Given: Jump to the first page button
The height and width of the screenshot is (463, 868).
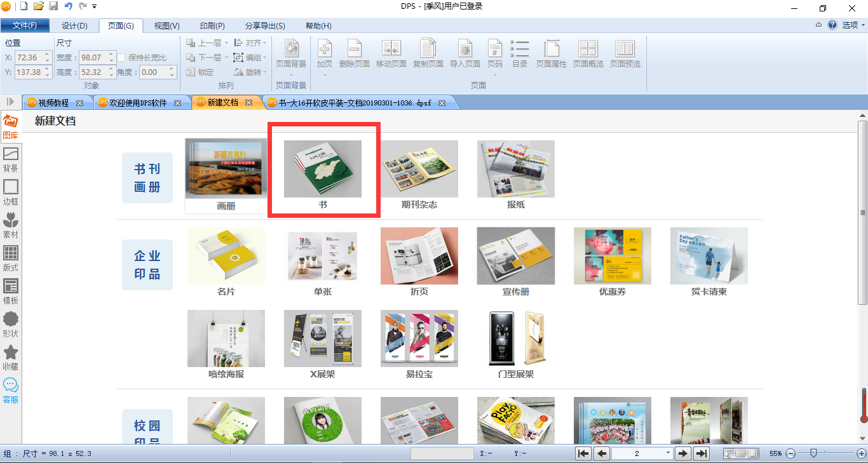Looking at the screenshot, I should (583, 453).
